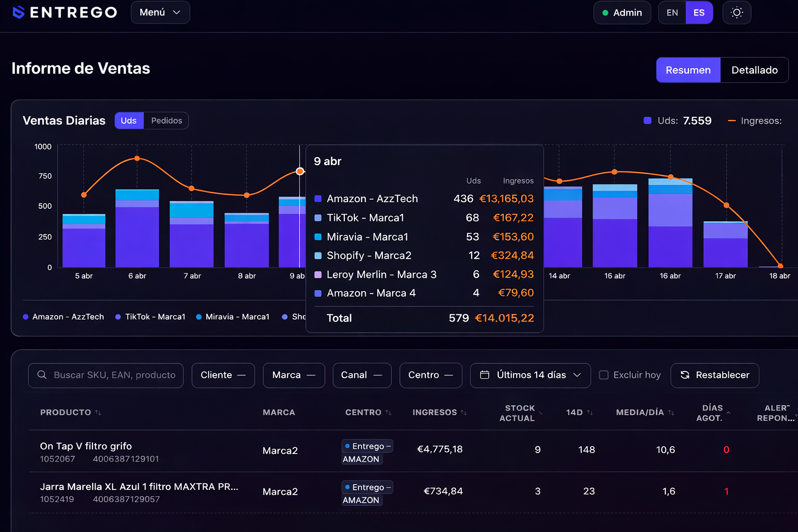The width and height of the screenshot is (798, 532).
Task: Sort by the Producto column arrows
Action: (98, 413)
